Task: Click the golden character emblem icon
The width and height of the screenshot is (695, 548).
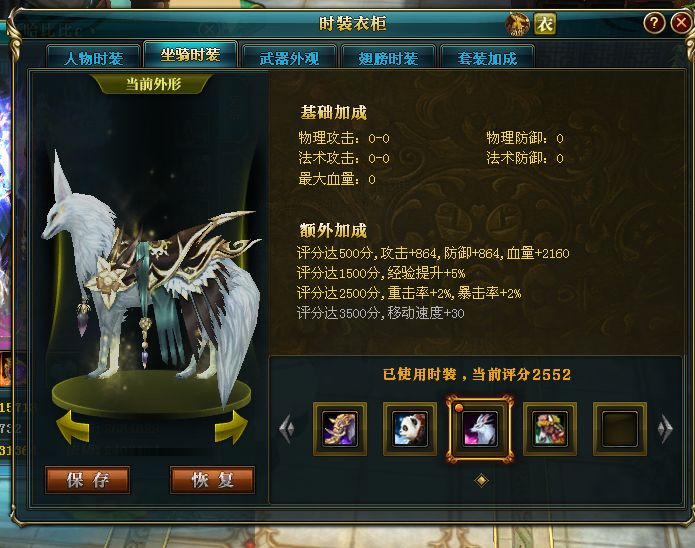Action: point(517,24)
